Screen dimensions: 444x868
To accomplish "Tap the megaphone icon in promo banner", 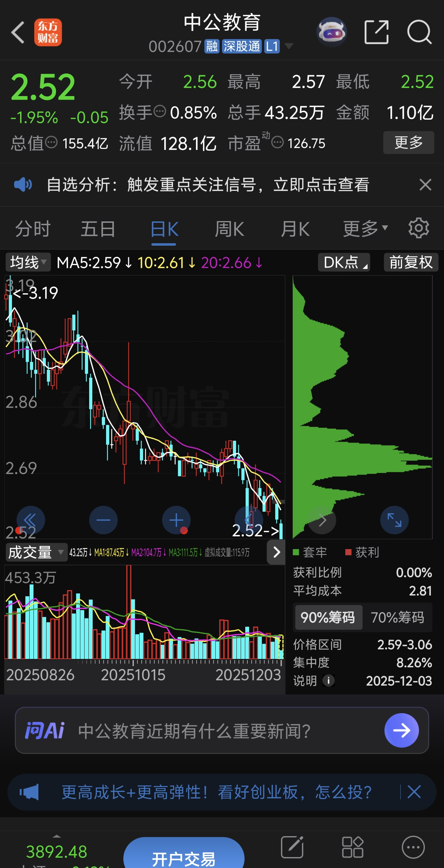I will (x=29, y=792).
